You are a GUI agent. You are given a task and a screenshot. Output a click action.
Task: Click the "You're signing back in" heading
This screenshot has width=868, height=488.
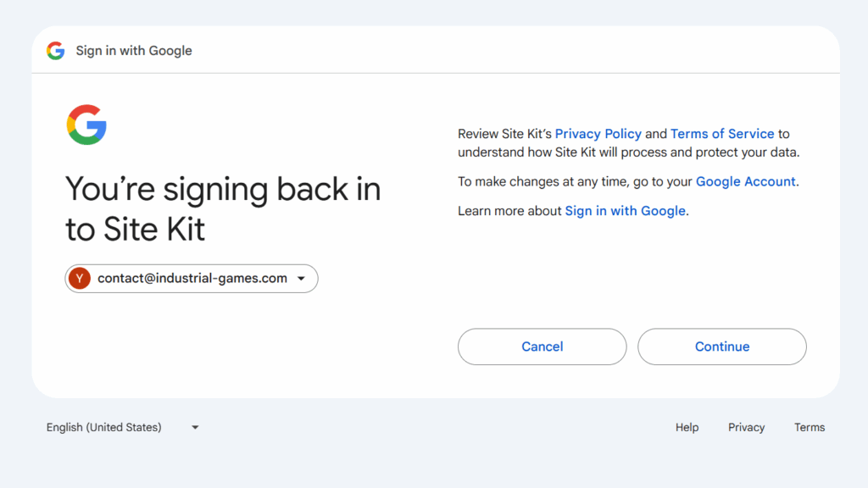tap(222, 189)
